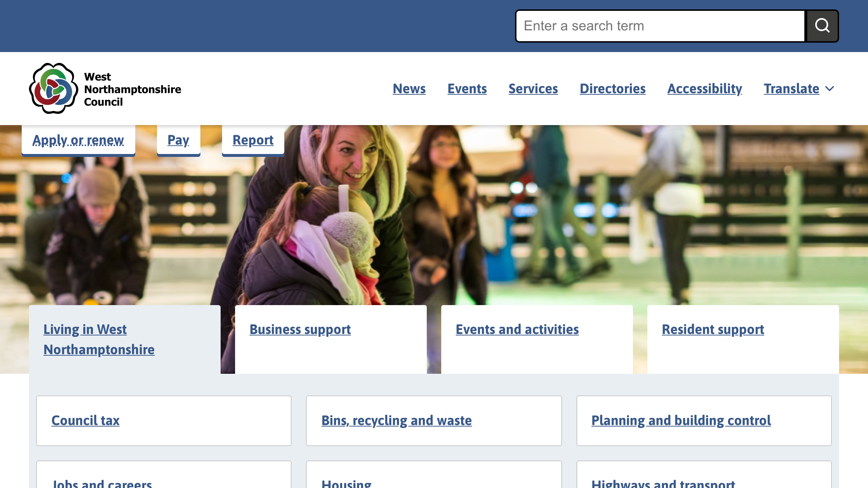
Task: Select the Pay tab
Action: point(178,140)
